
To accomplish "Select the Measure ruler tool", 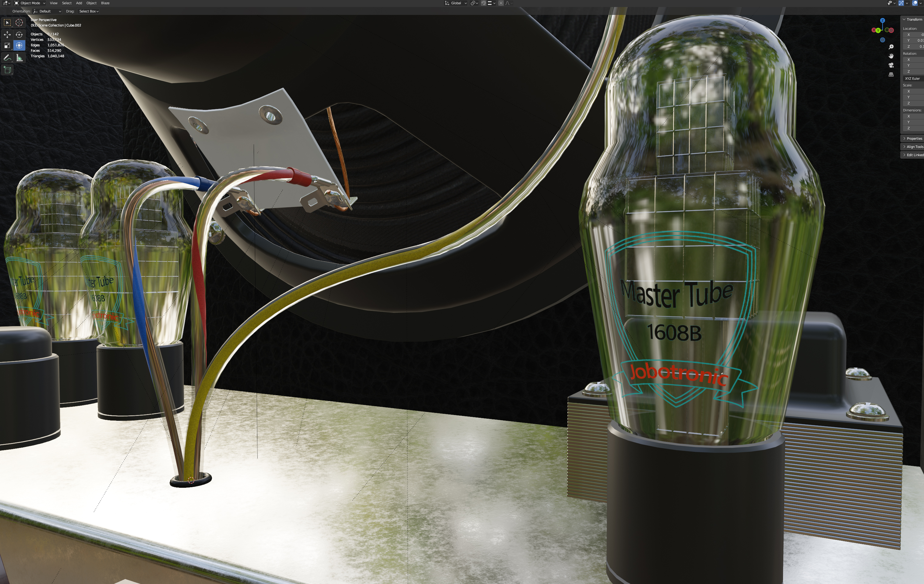I will click(19, 58).
